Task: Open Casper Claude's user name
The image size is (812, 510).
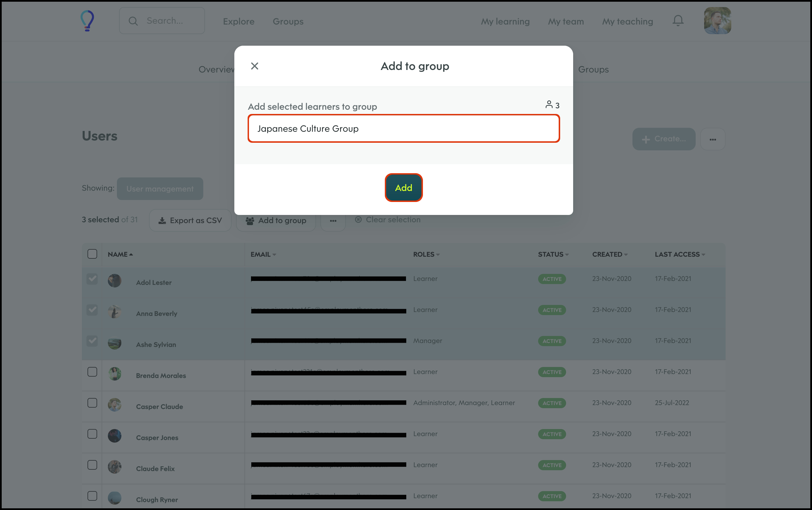Action: click(160, 406)
